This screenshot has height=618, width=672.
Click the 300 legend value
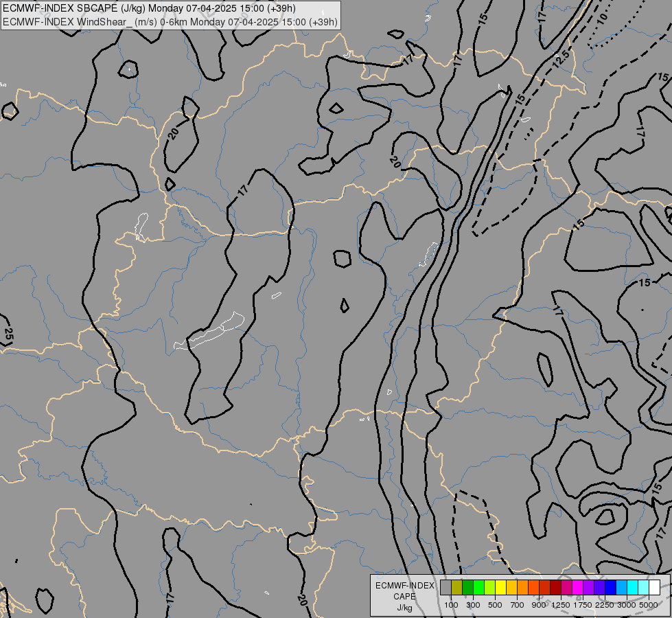[x=473, y=605]
